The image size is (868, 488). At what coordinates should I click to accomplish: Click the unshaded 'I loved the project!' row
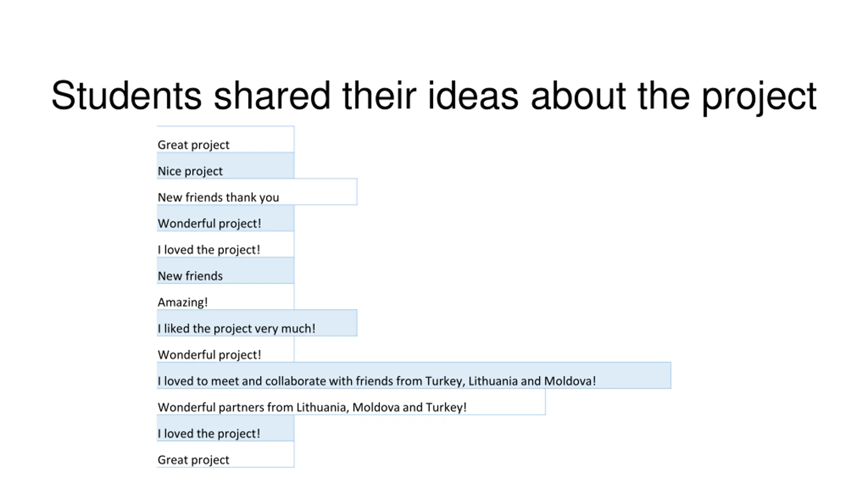(x=225, y=244)
